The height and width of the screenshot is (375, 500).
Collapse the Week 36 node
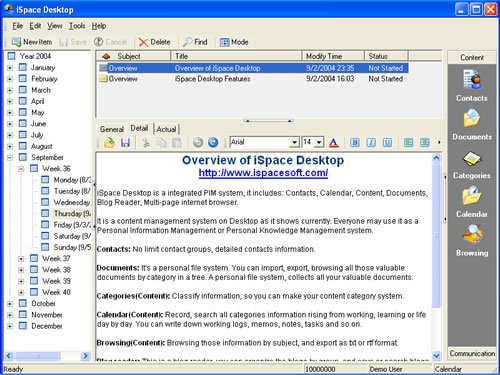tap(21, 169)
